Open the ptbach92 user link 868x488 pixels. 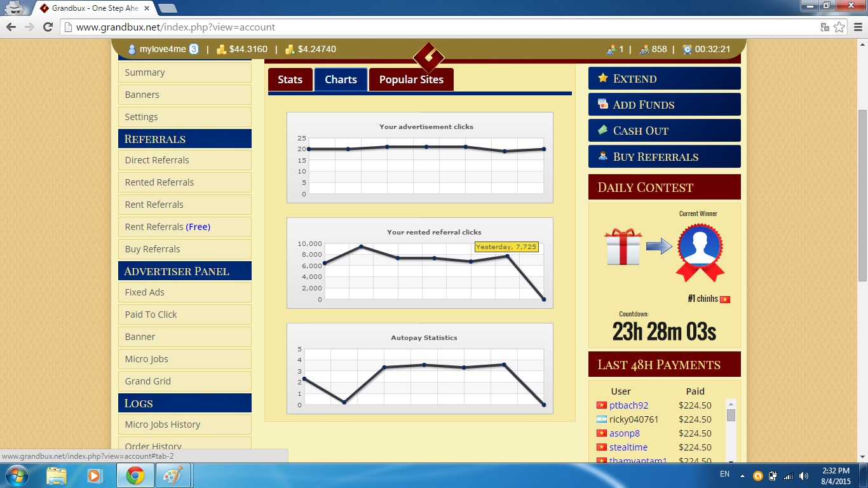click(x=629, y=405)
